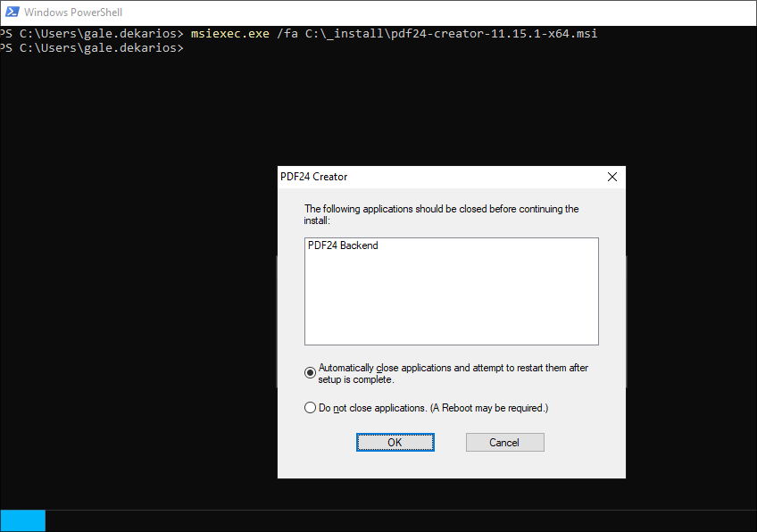Close the PDF24 Creator dialog with X

pyautogui.click(x=612, y=177)
